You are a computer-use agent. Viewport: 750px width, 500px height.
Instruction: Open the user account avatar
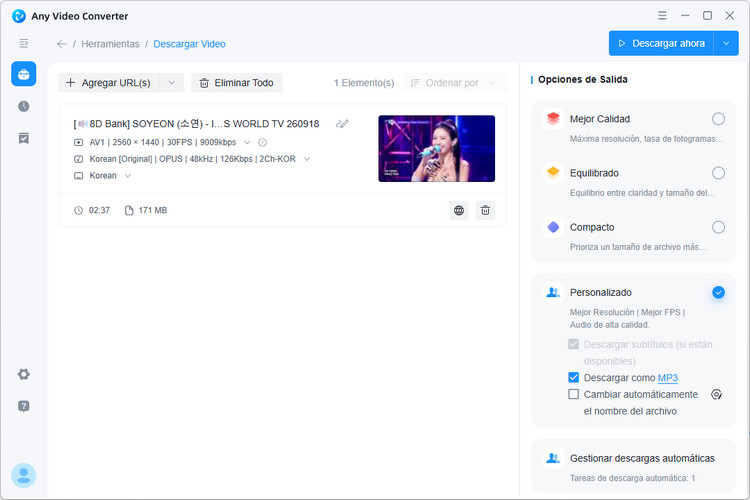pyautogui.click(x=23, y=475)
